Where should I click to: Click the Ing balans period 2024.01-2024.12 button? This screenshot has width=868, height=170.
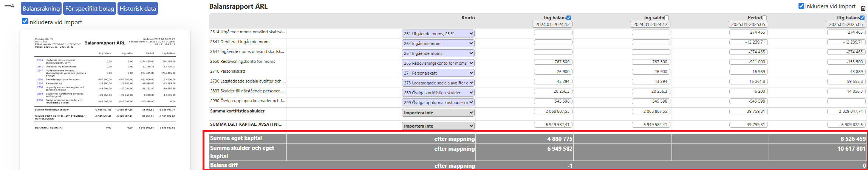(x=552, y=24)
